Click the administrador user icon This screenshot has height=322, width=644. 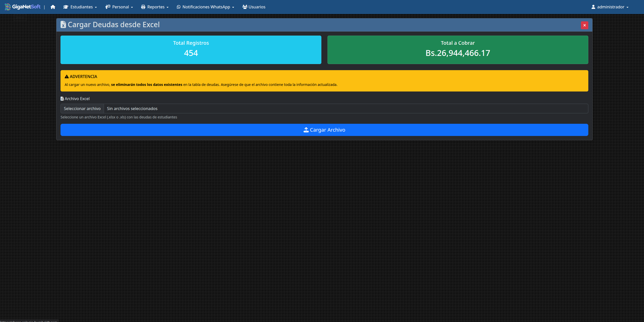[x=593, y=7]
